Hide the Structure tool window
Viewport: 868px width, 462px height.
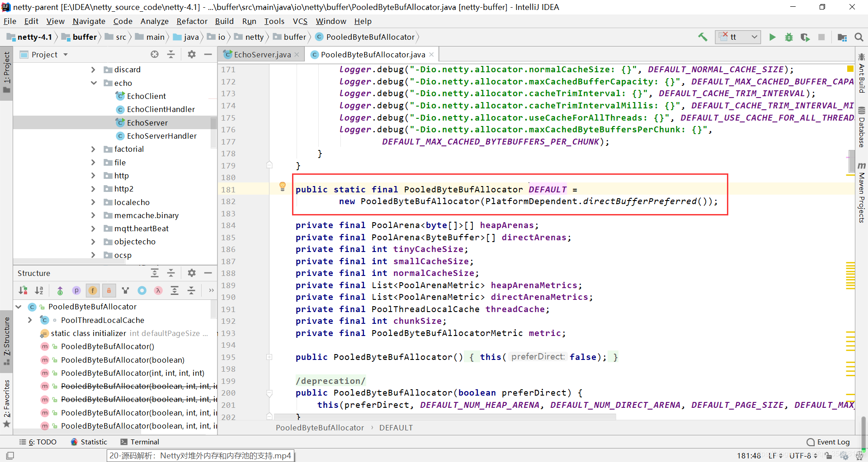click(x=208, y=273)
